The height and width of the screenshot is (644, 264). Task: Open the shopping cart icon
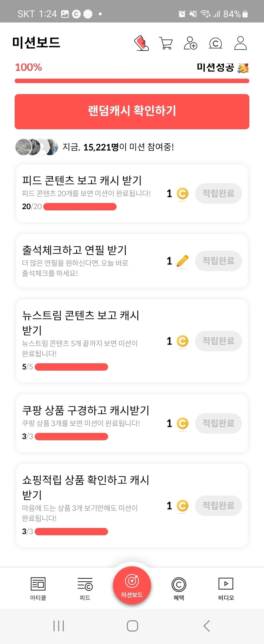pyautogui.click(x=165, y=43)
